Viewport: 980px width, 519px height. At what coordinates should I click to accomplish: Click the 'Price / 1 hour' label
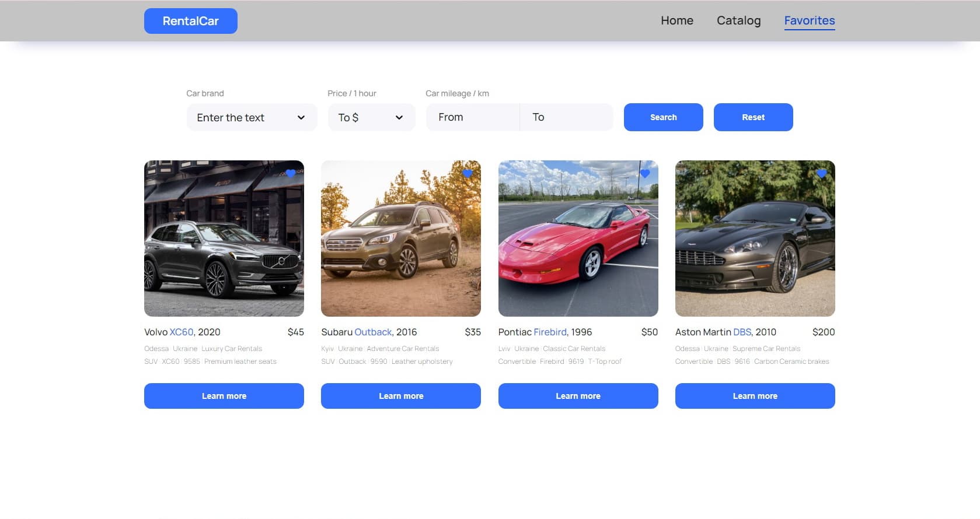click(x=352, y=93)
